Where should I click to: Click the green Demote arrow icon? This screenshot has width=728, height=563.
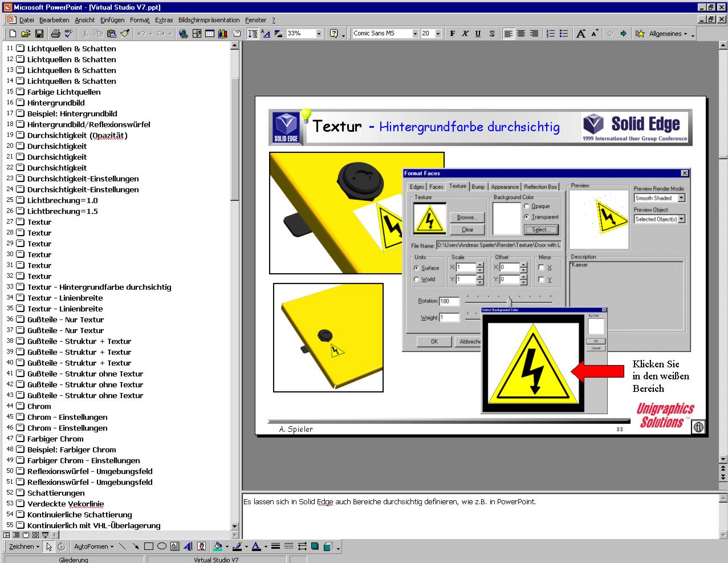pos(624,34)
